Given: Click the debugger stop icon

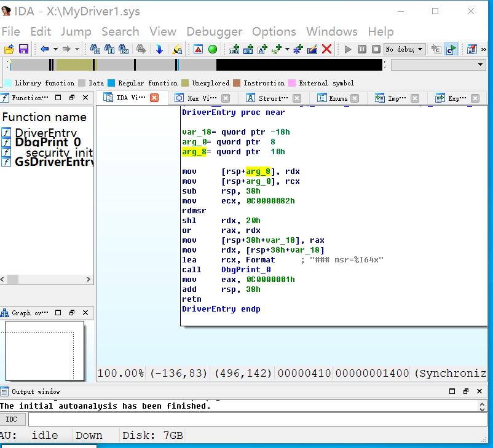Looking at the screenshot, I should pyautogui.click(x=376, y=49).
